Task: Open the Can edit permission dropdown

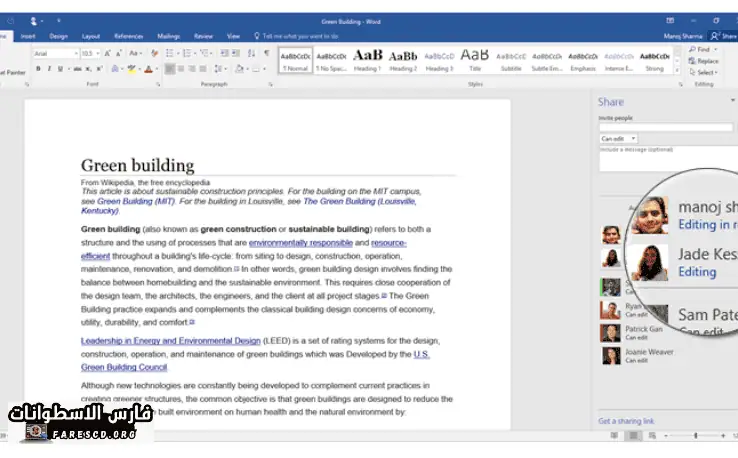Action: click(619, 138)
